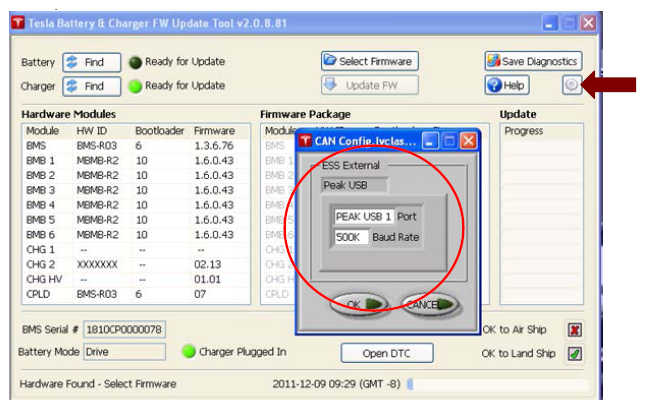Click CHG HV firmware value 01.01
The image size is (646, 409).
208,279
